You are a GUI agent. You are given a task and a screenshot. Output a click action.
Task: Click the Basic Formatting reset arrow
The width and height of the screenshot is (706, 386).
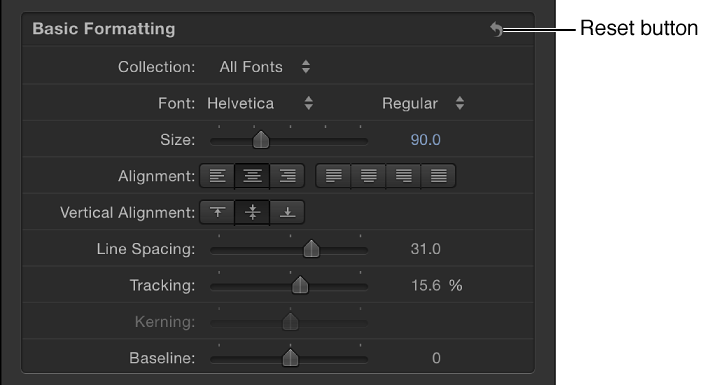coord(496,29)
